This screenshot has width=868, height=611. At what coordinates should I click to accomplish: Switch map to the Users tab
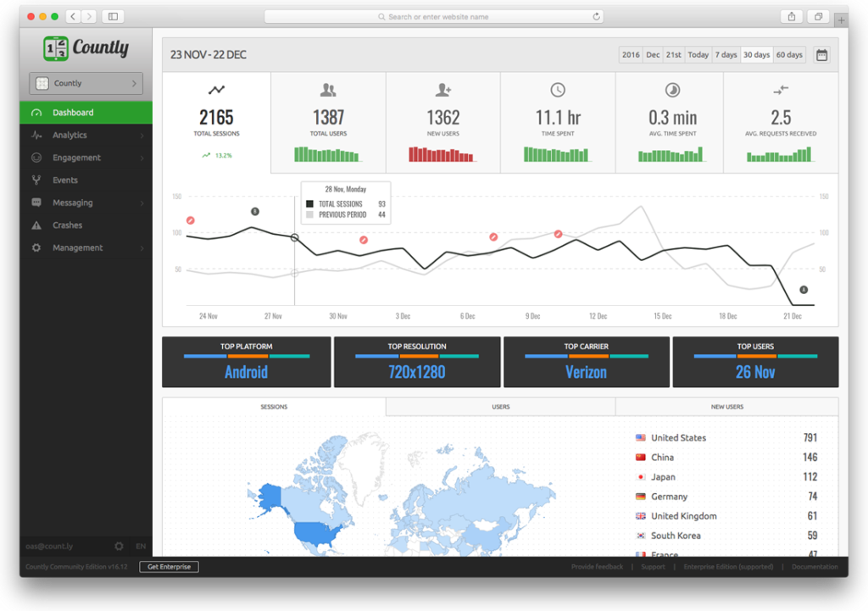tap(500, 407)
